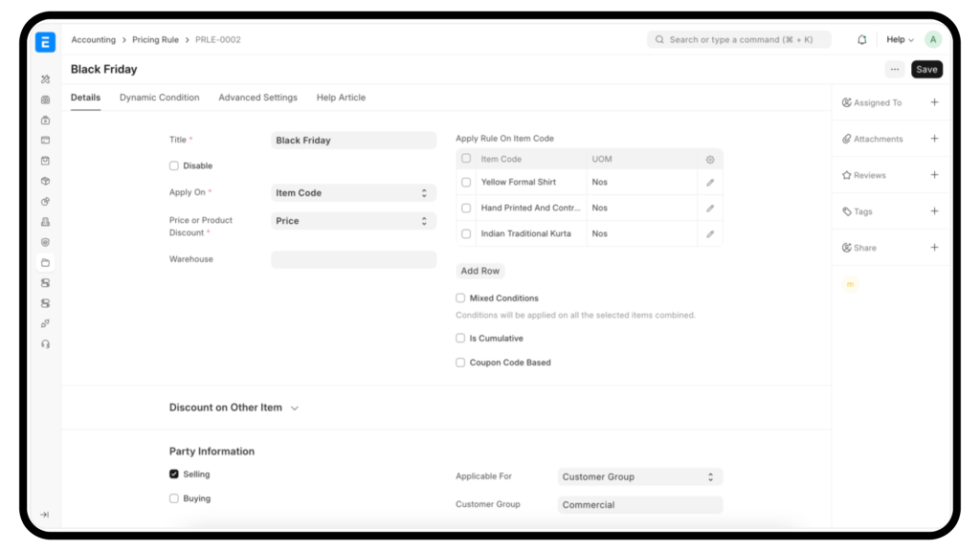
Task: Enable the Mixed Conditions checkbox
Action: tap(460, 298)
